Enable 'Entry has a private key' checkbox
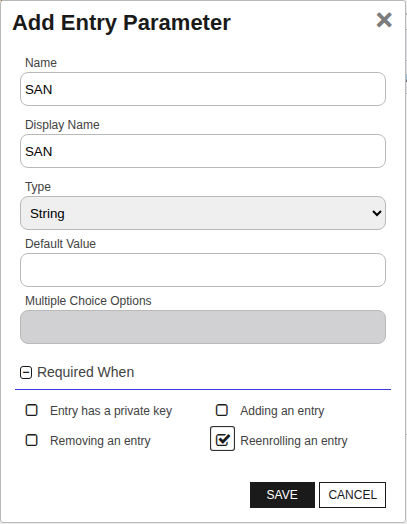 point(32,410)
